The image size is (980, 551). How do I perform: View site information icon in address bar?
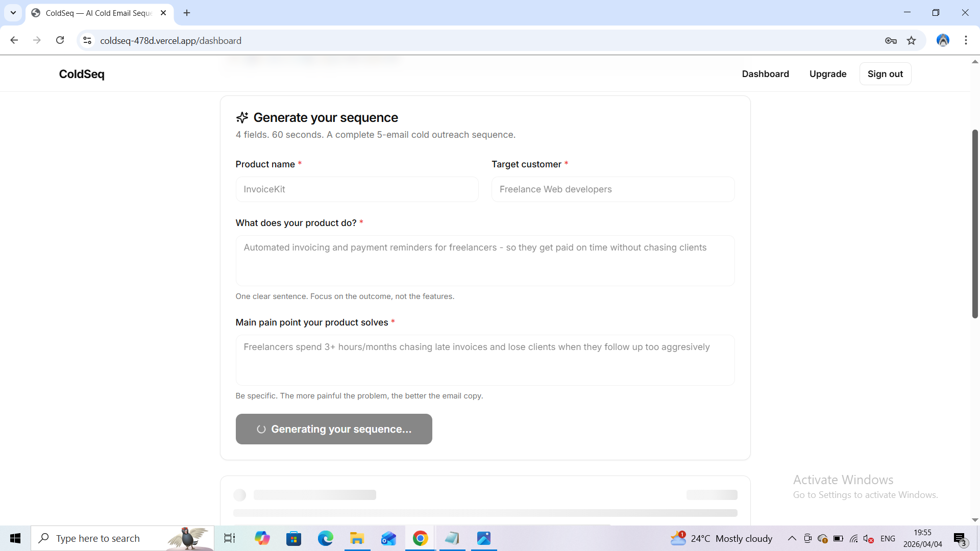pos(87,40)
